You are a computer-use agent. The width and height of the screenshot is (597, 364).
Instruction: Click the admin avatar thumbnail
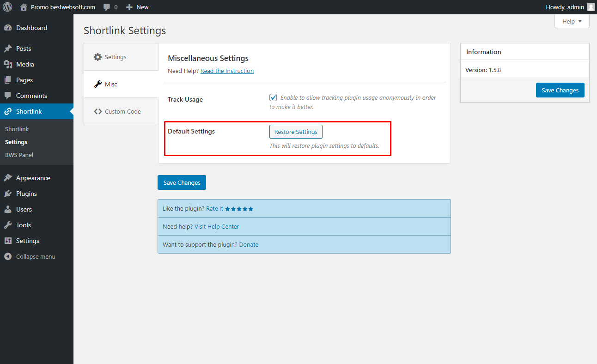point(591,7)
